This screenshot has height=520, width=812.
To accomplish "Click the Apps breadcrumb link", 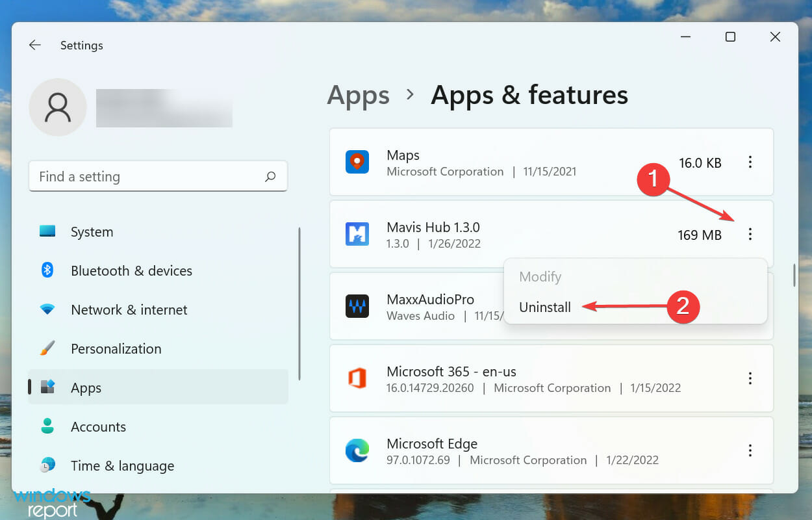I will coord(358,96).
